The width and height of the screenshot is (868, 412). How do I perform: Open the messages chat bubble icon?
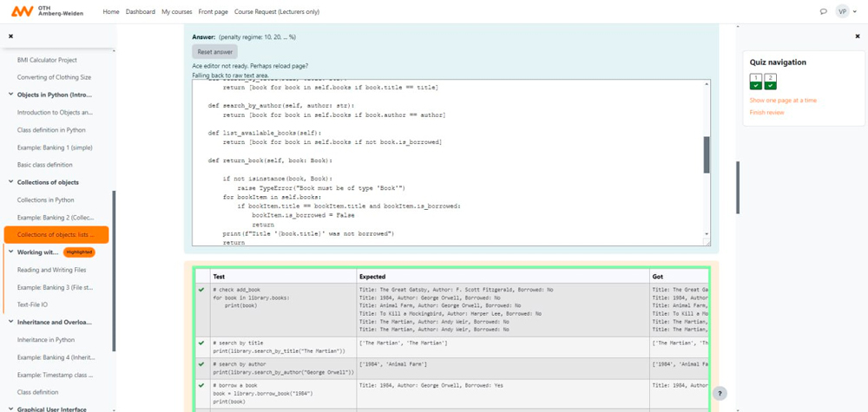[x=823, y=12]
